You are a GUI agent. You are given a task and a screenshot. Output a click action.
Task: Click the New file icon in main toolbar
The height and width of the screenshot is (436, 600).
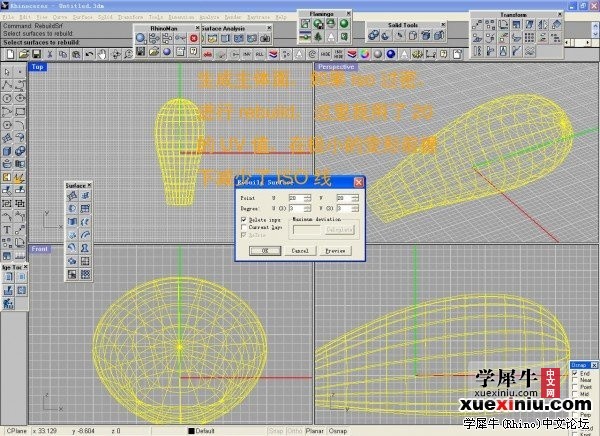point(10,54)
